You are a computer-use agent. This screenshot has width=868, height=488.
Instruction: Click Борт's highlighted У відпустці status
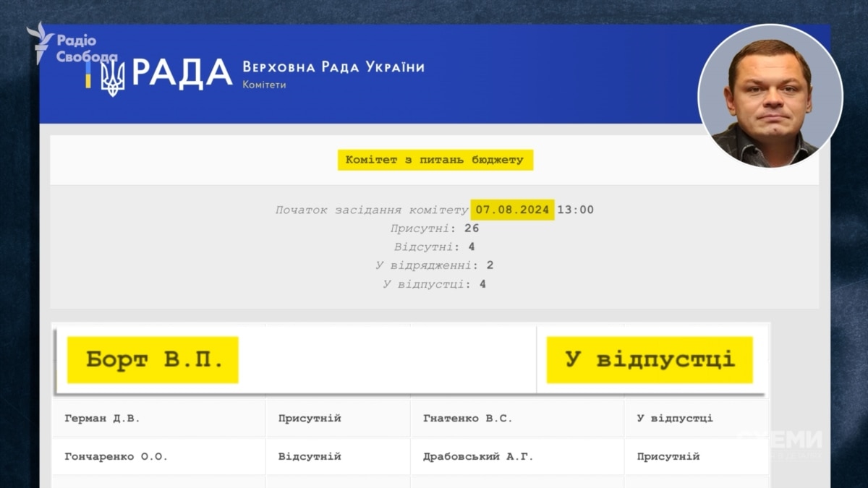649,359
